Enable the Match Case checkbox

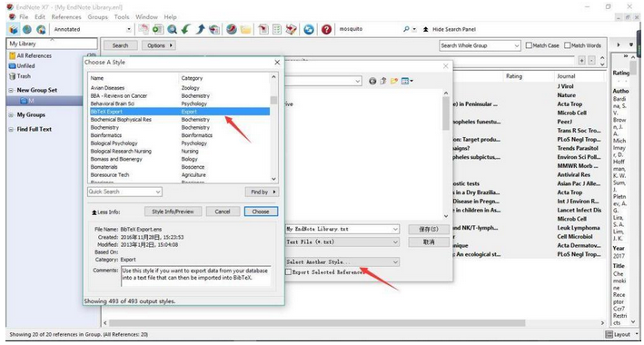pos(529,45)
